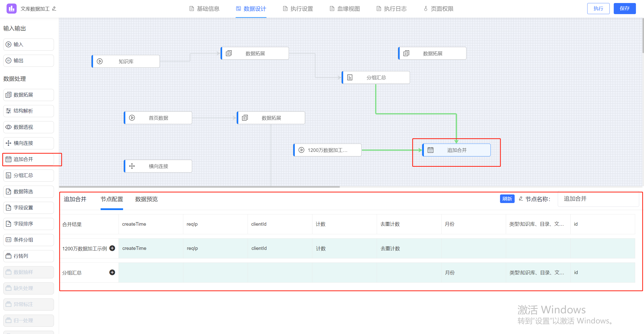Open the 条件分组 conditional grouping tool

coord(28,240)
